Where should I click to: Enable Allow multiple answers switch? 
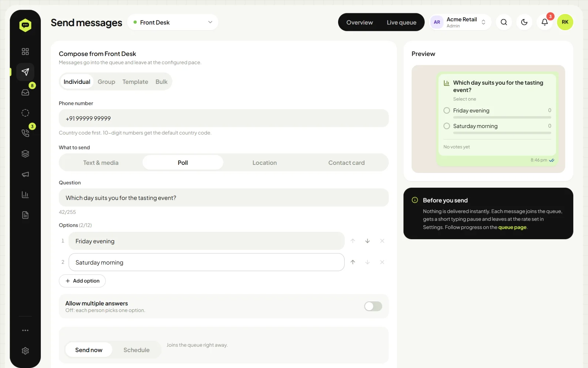(373, 306)
